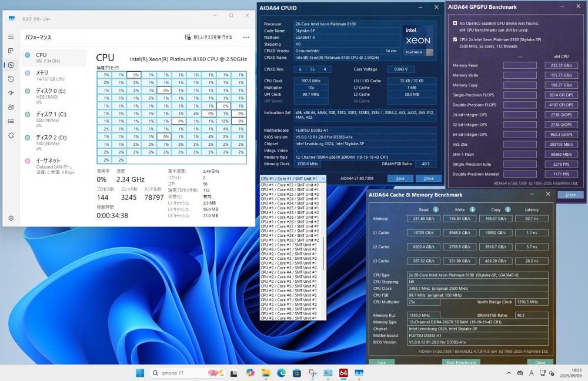Show hidden system tray icons
The width and height of the screenshot is (588, 381).
pyautogui.click(x=509, y=373)
